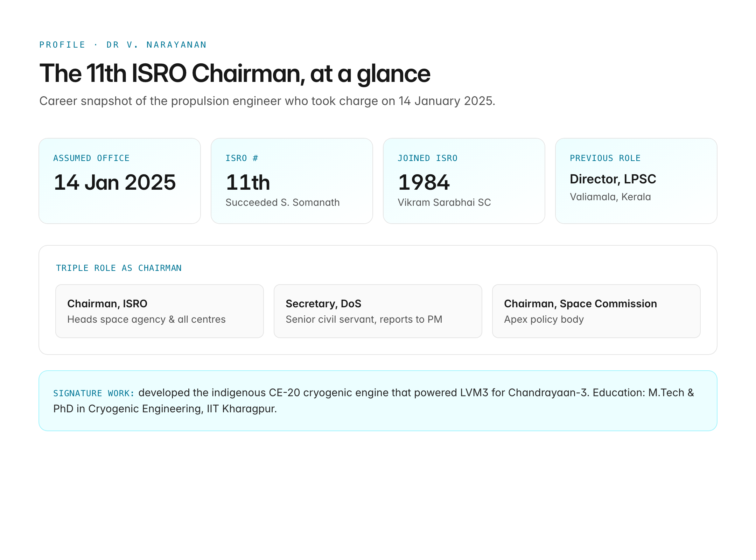
Task: Click 'Valiamala, Kerala' text
Action: (x=610, y=197)
